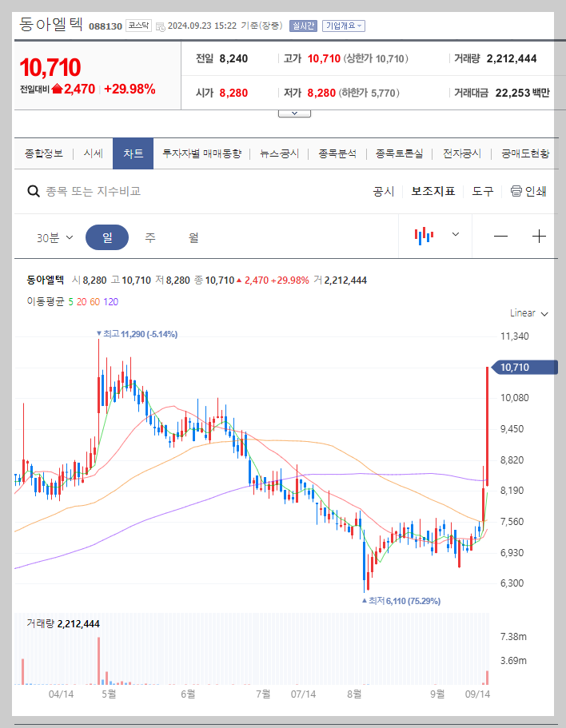Switch to 월 (monthly) chart view
Viewport: 566px width, 728px height.
[x=192, y=237]
